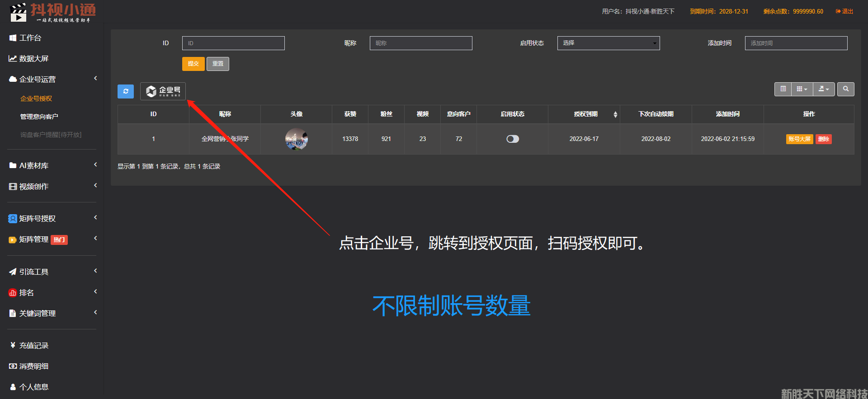
Task: Toggle the table card view icon
Action: click(x=783, y=89)
